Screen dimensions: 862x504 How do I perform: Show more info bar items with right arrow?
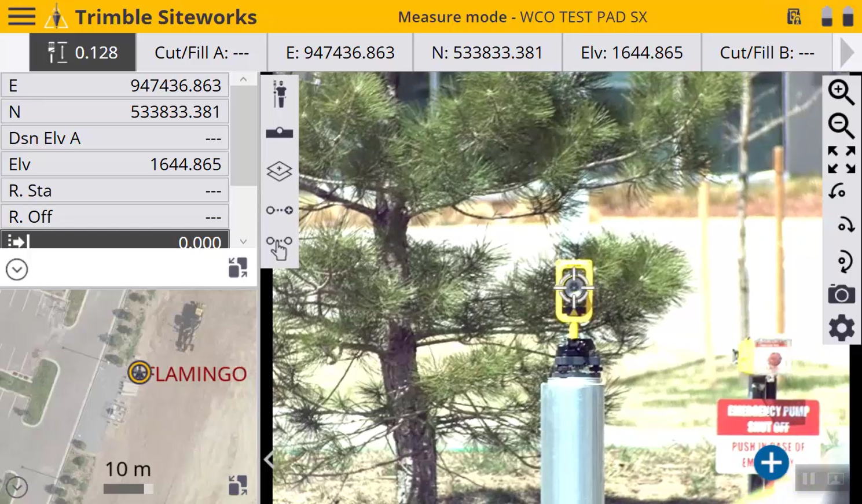click(x=846, y=53)
